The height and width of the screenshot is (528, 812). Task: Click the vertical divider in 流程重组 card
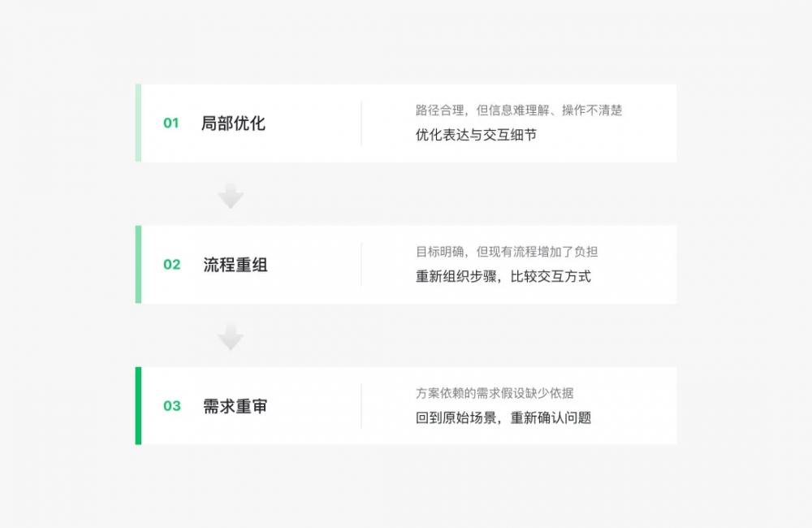(x=361, y=264)
